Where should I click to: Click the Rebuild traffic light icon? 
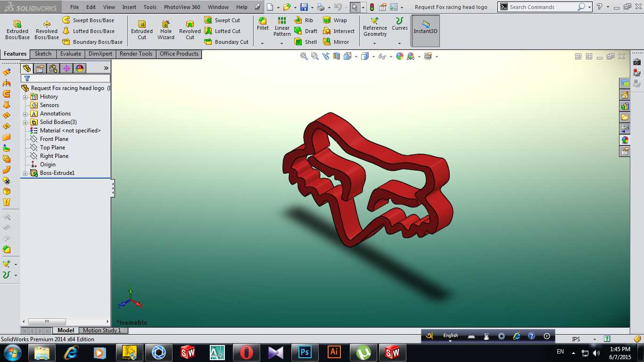pos(372,7)
